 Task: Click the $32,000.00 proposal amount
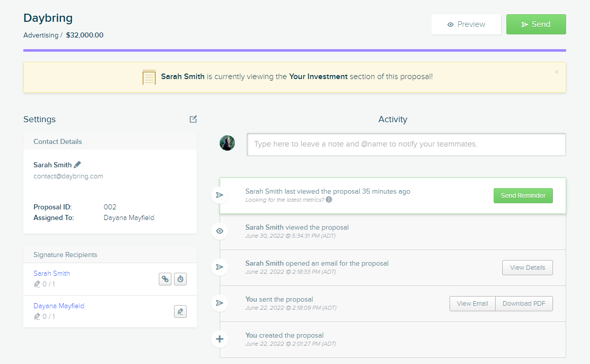tap(85, 35)
